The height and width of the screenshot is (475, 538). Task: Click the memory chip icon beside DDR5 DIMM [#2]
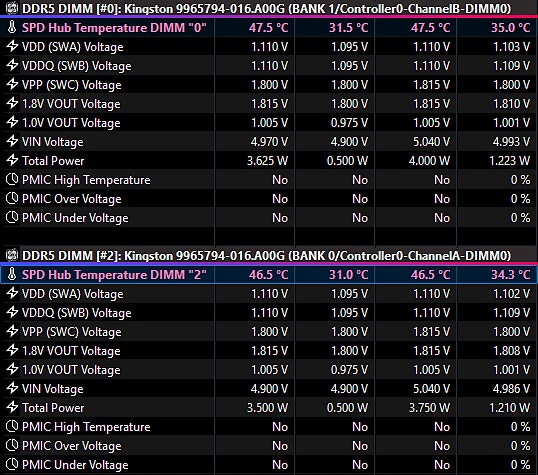[x=12, y=255]
